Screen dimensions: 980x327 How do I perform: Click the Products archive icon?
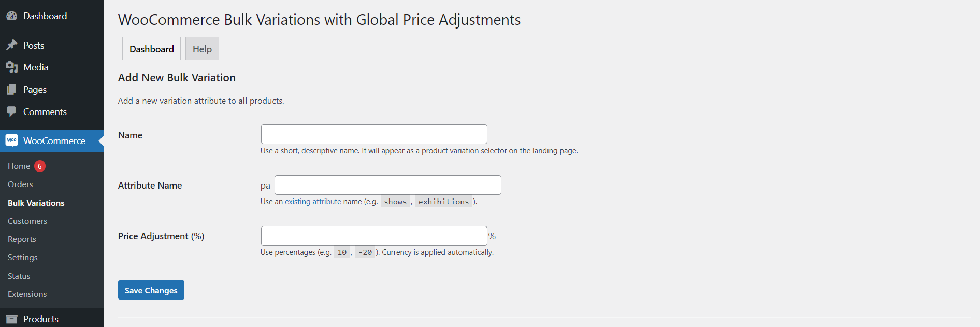tap(11, 319)
